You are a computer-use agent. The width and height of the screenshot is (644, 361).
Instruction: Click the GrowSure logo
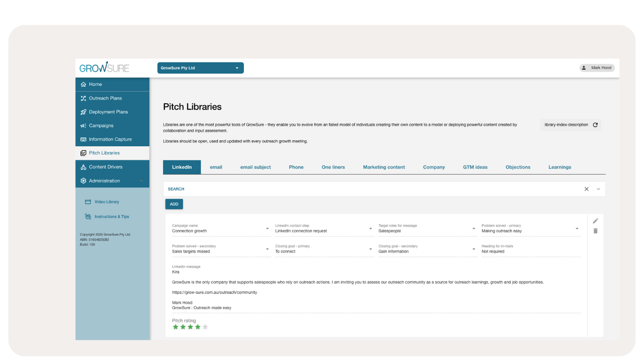coord(104,68)
